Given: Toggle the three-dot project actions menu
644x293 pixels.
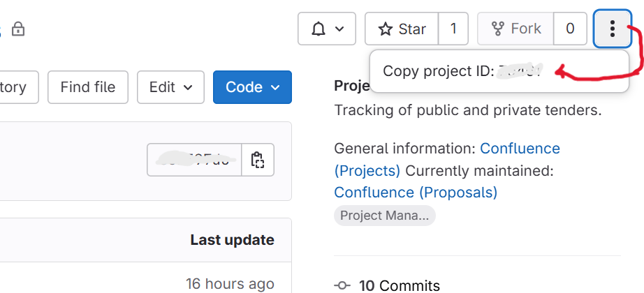Looking at the screenshot, I should point(612,29).
